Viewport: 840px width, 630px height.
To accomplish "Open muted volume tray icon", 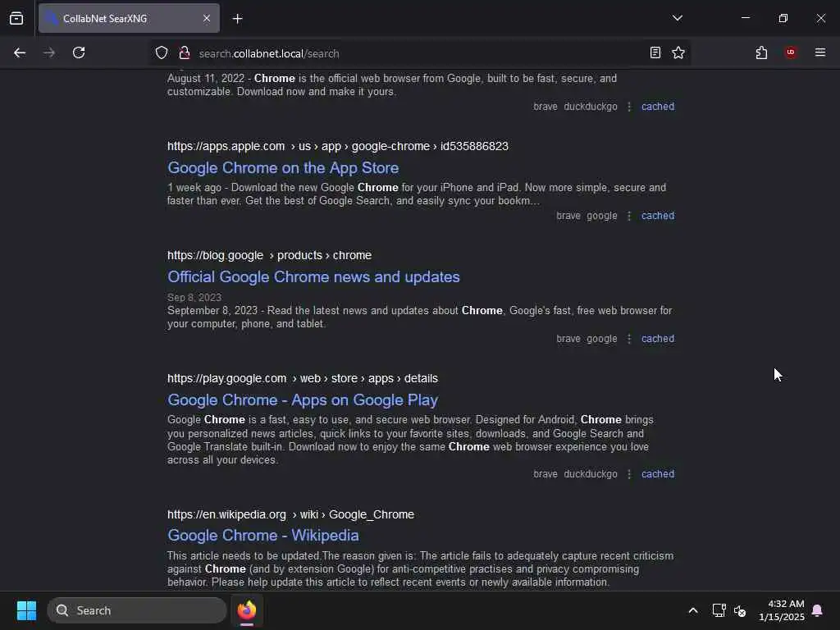I will click(740, 610).
